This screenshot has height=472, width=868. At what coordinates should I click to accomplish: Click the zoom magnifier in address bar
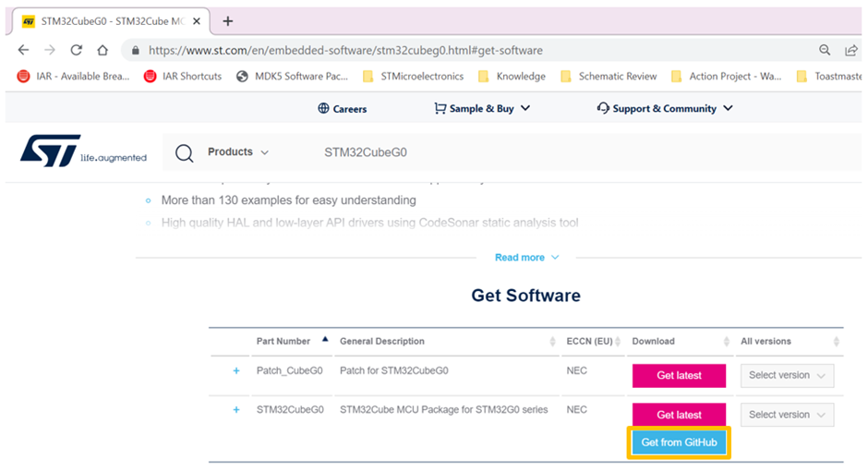coord(825,50)
